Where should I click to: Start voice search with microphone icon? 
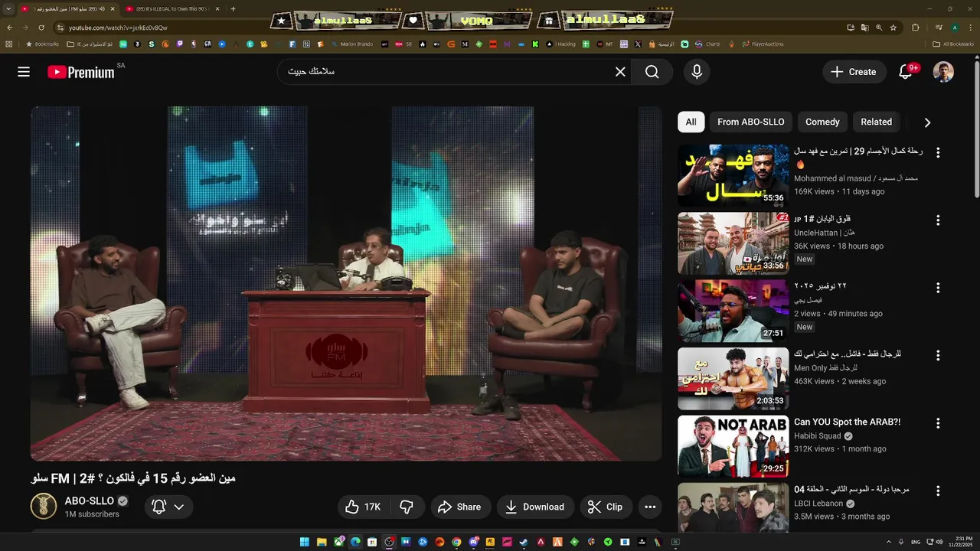click(x=697, y=72)
